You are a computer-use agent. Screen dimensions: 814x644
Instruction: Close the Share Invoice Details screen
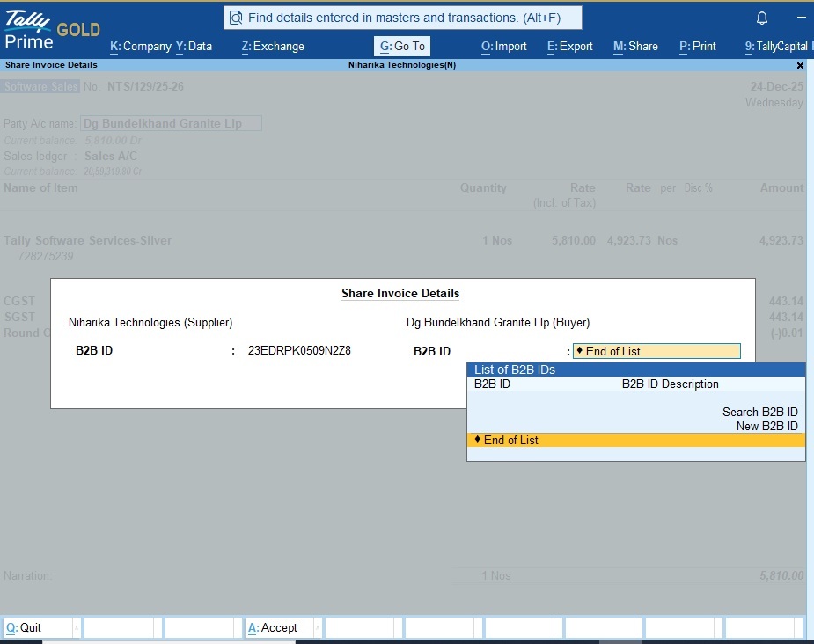[x=800, y=65]
